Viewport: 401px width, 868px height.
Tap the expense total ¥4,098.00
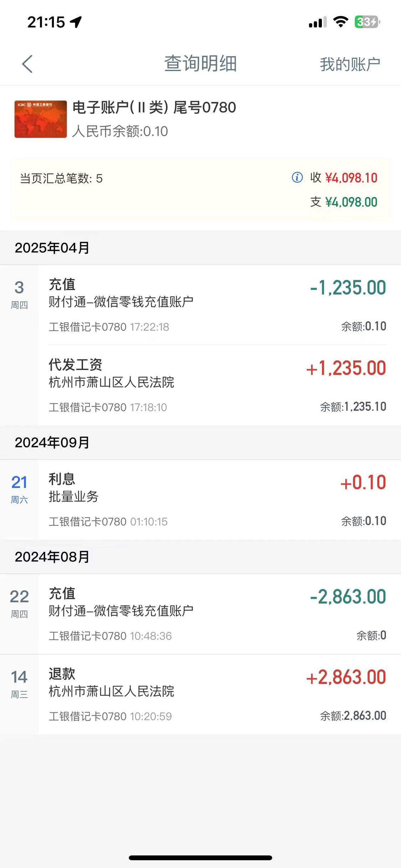click(x=351, y=202)
